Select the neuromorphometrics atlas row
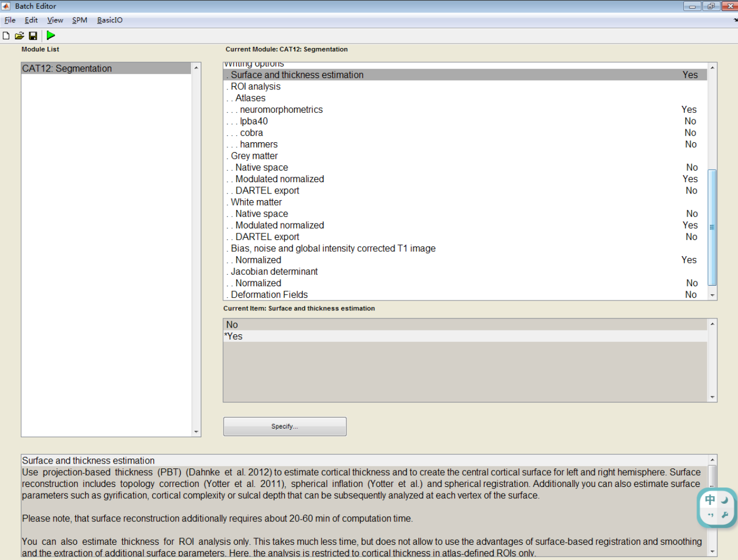Viewport: 738px width, 560px height. coord(465,110)
